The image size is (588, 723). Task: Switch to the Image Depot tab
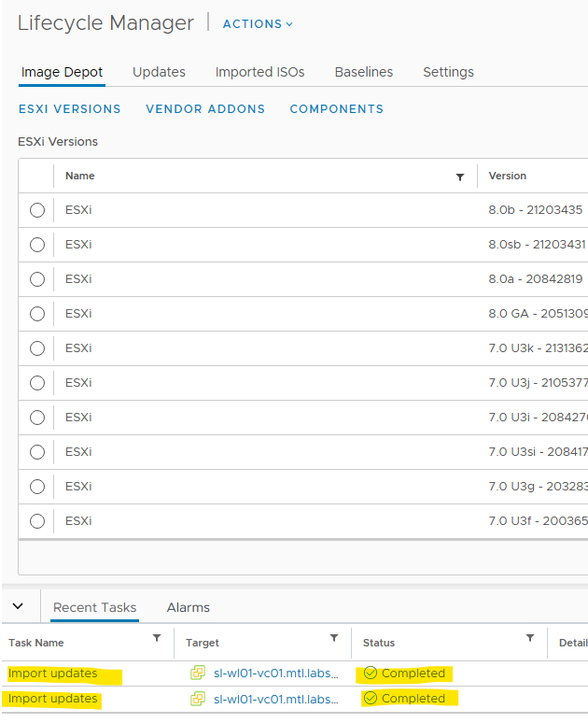click(x=62, y=72)
